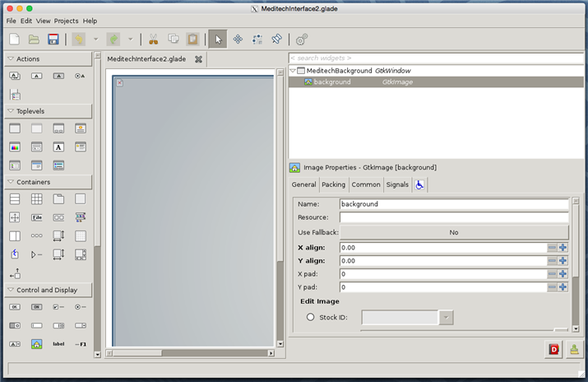
Task: Click the Open folder toolbar icon
Action: click(x=34, y=39)
